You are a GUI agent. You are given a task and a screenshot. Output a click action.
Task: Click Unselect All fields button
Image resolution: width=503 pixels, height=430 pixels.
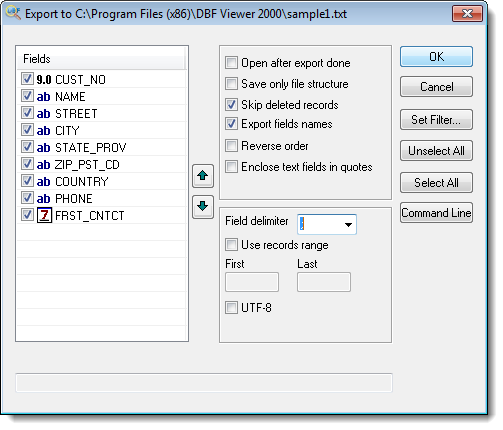(x=436, y=151)
